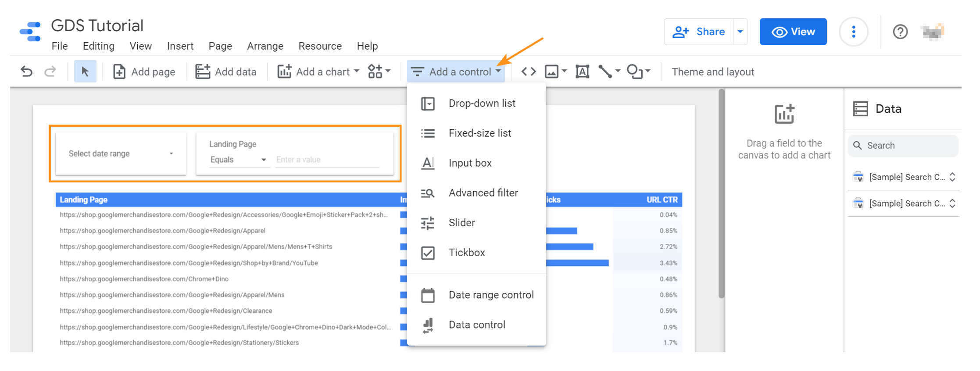The width and height of the screenshot is (980, 371).
Task: Click the Data panel header icon
Action: 860,109
